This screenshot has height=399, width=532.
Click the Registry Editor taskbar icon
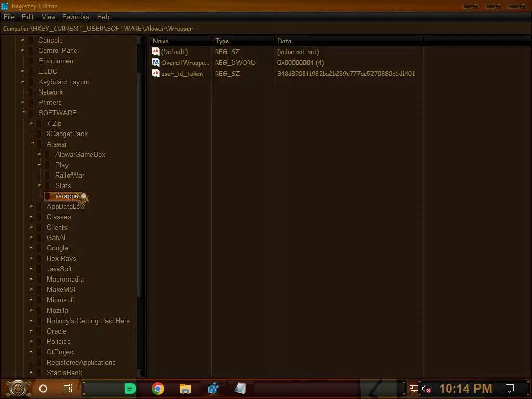tap(213, 389)
